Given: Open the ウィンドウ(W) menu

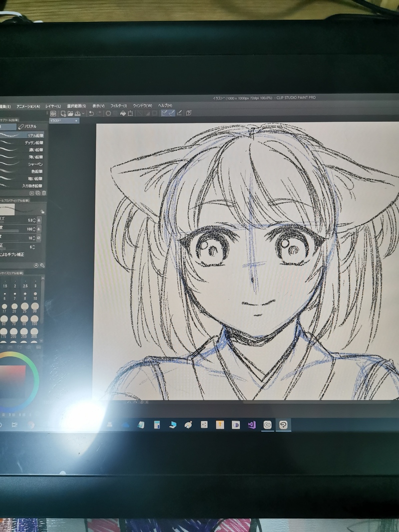Looking at the screenshot, I should click(x=142, y=105).
